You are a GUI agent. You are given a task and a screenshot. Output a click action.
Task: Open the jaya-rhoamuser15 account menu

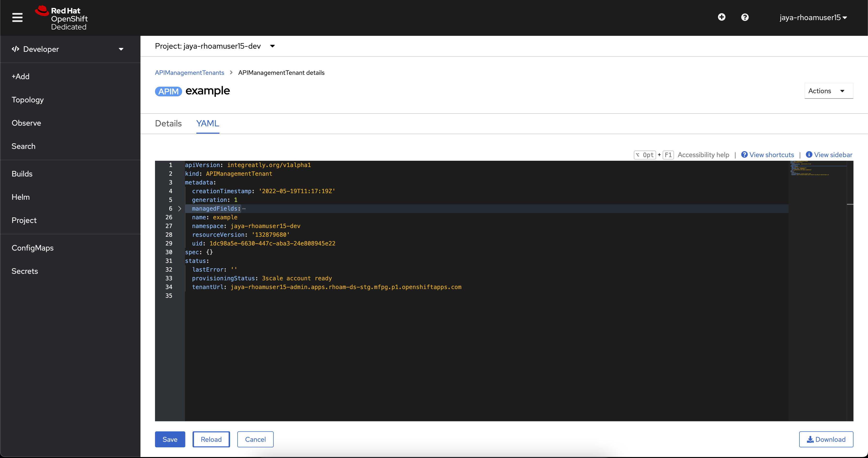pyautogui.click(x=813, y=17)
